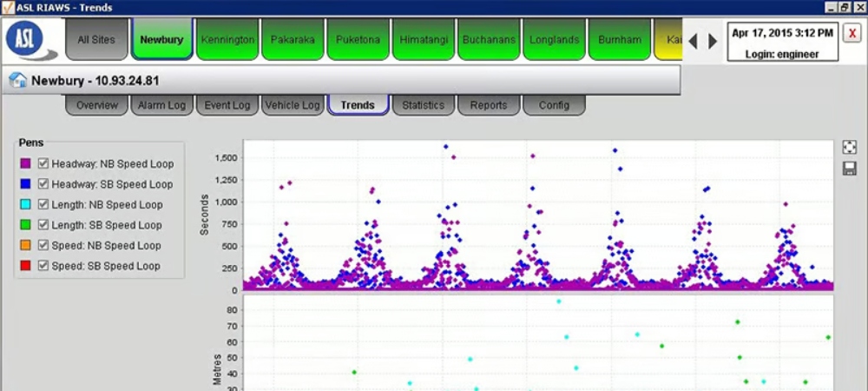Uncheck Headway: NB Speed Loop pen
Viewport: 868px width, 391px height.
[x=43, y=164]
